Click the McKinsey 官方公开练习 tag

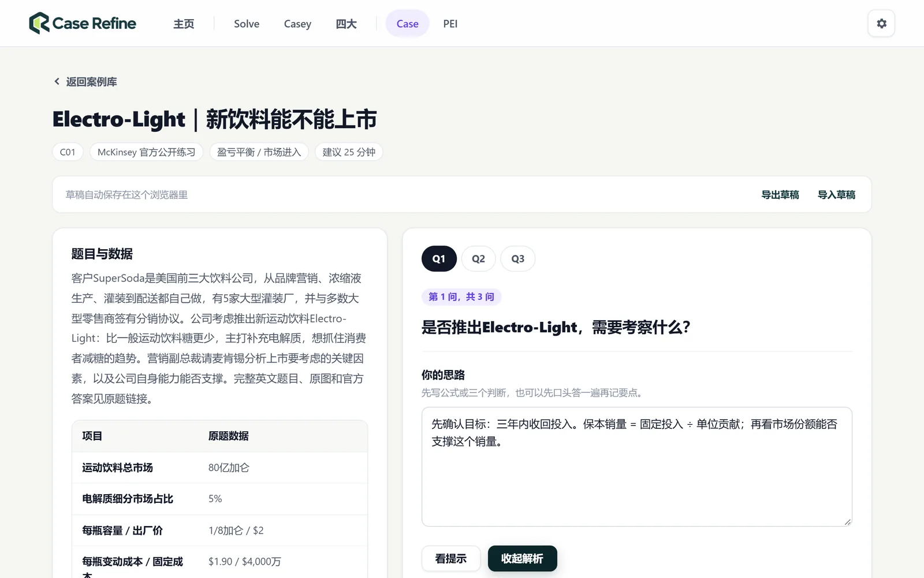coord(146,152)
